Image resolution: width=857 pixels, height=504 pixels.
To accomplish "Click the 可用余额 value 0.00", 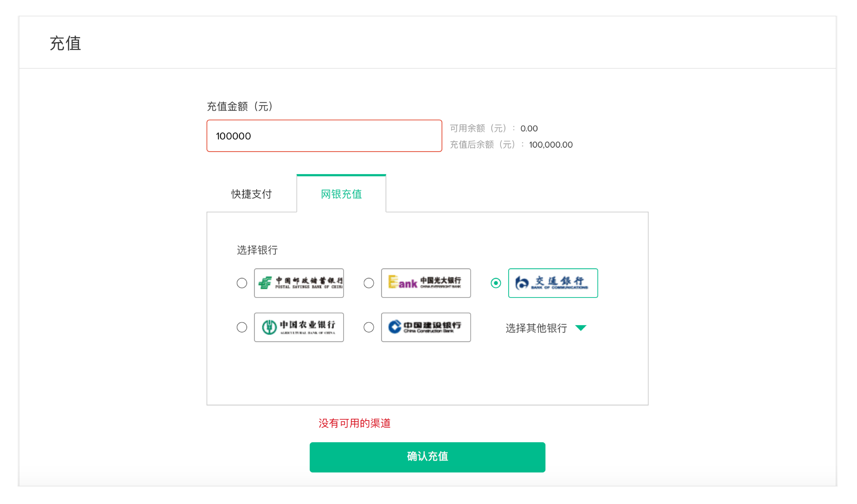I will click(529, 129).
